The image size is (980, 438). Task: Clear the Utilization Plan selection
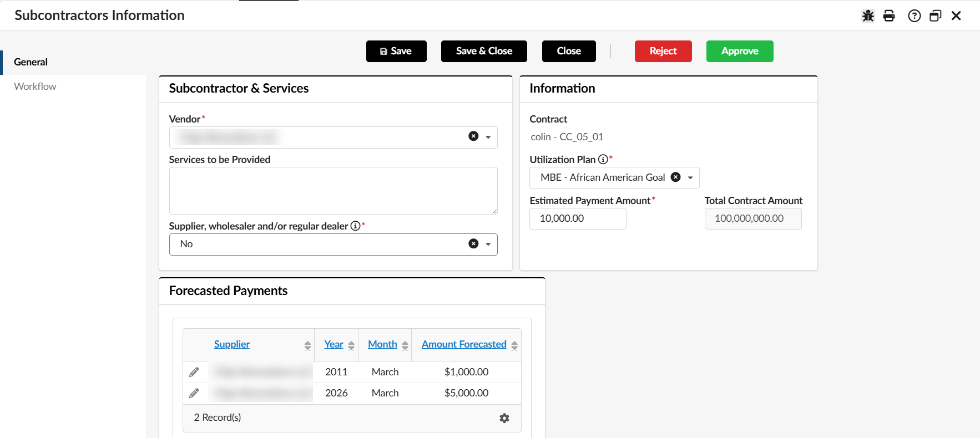click(675, 177)
